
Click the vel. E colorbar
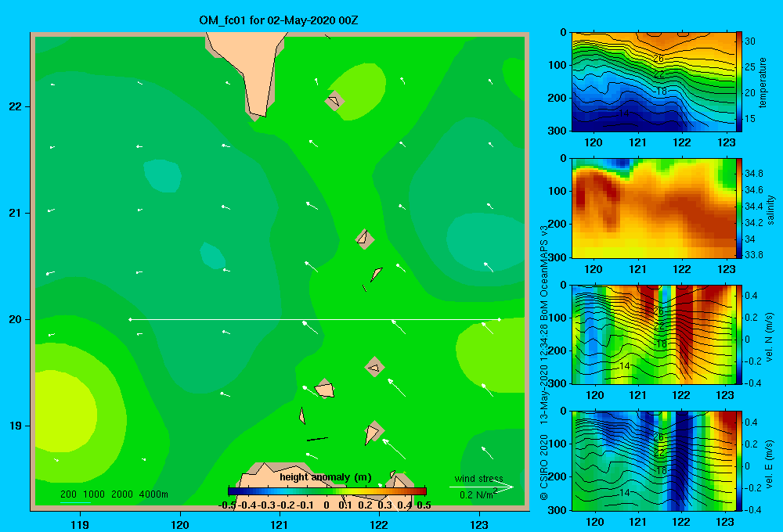tap(739, 461)
